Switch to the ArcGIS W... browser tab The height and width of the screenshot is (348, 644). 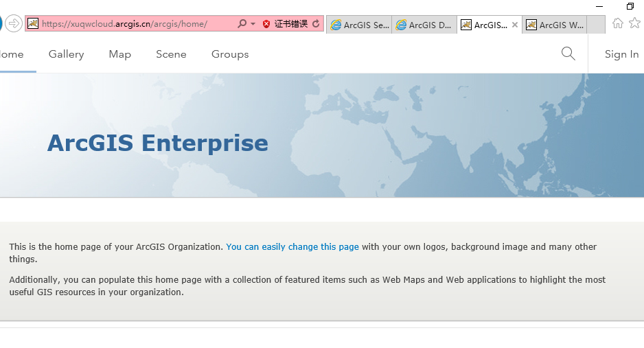point(555,25)
